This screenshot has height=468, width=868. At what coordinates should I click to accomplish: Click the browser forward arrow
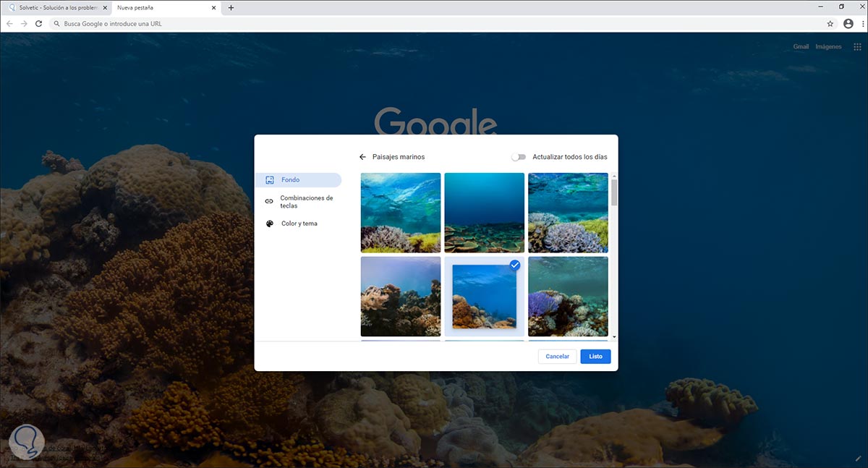(24, 23)
